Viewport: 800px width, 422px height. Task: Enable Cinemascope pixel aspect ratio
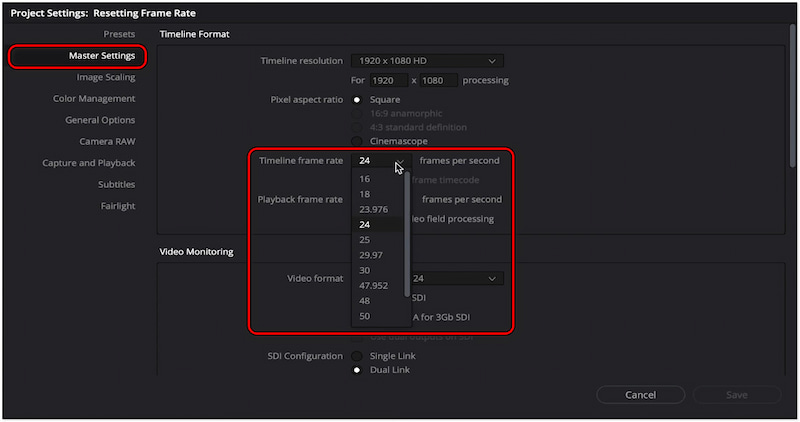click(x=357, y=141)
